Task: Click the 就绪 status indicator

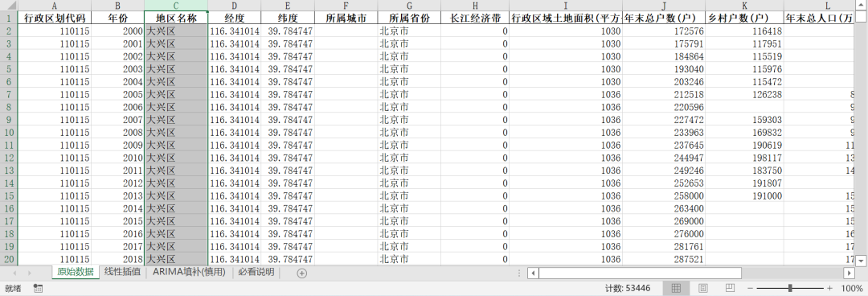Action: [x=13, y=288]
